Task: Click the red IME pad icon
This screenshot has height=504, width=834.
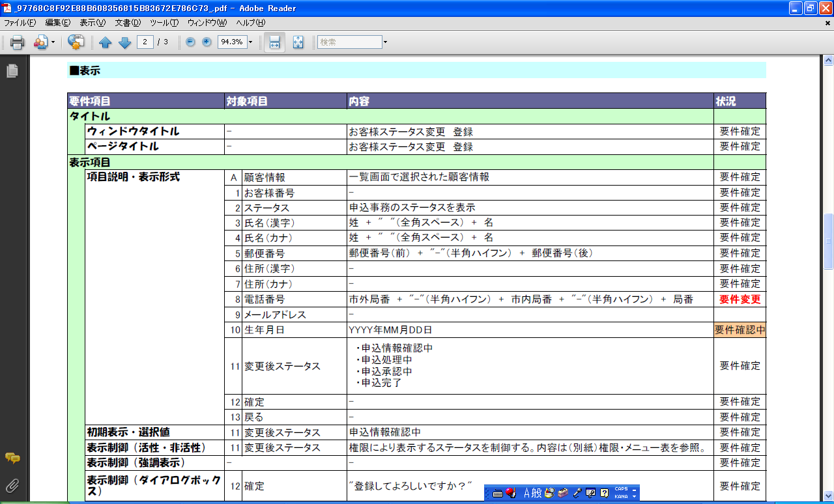Action: 511,493
